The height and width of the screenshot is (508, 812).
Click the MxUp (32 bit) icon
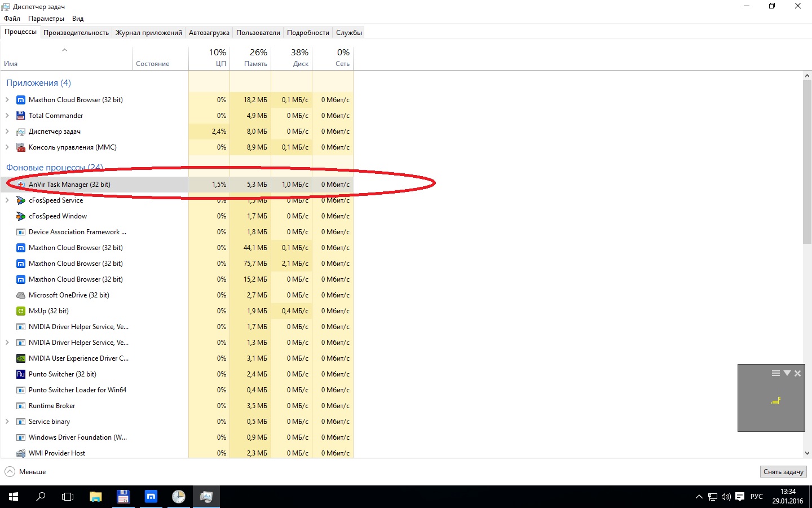click(x=21, y=311)
